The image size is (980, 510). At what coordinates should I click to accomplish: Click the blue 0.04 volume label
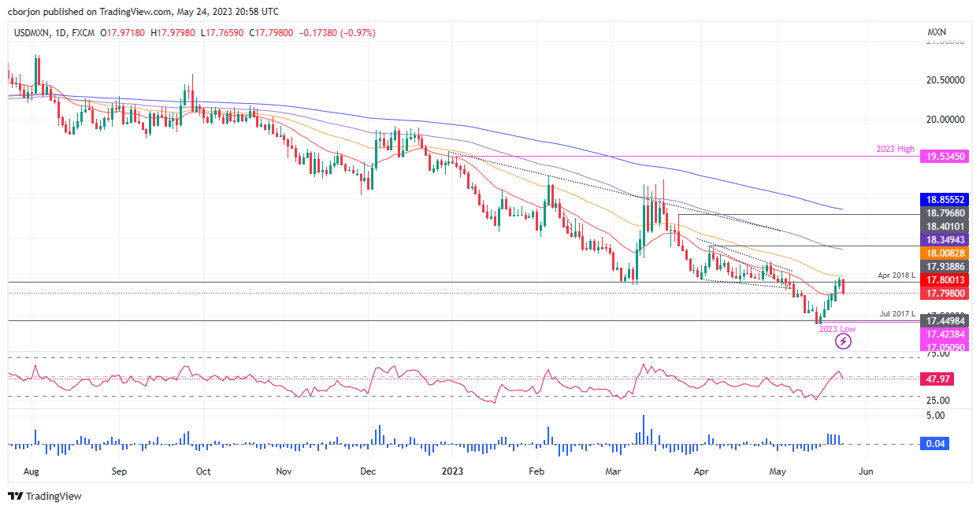(x=937, y=444)
